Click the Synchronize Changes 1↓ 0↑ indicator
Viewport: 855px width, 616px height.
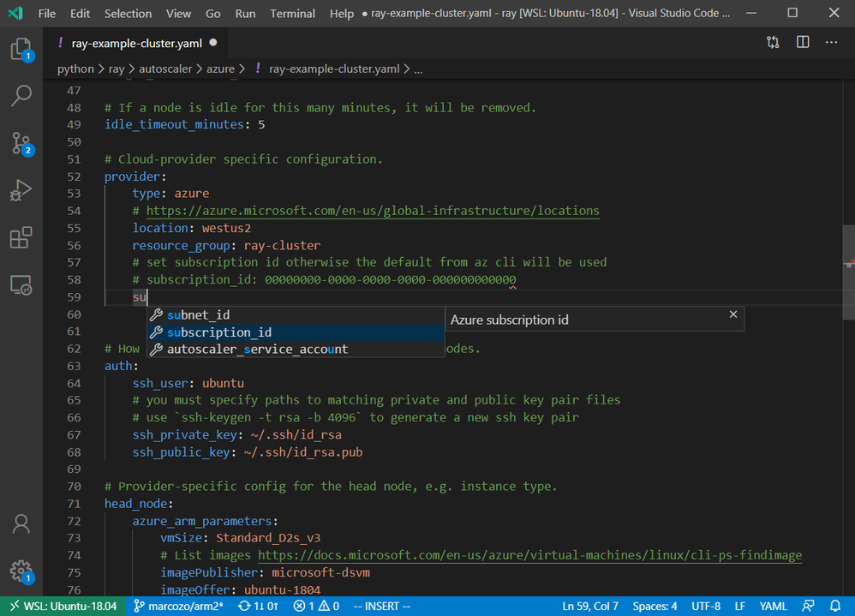click(x=259, y=607)
